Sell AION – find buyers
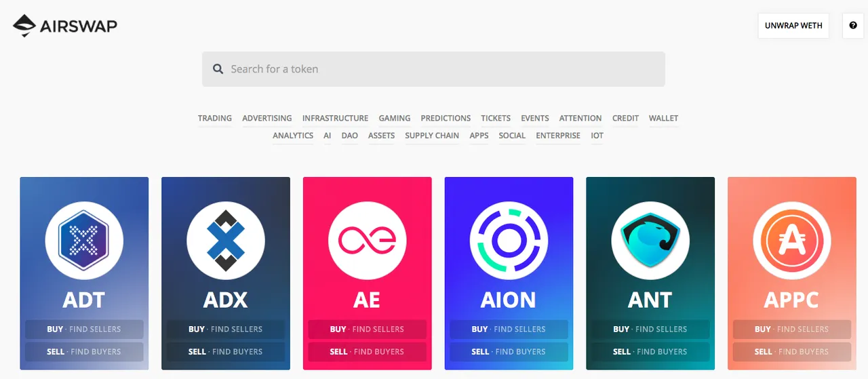The height and width of the screenshot is (379, 868). (509, 352)
